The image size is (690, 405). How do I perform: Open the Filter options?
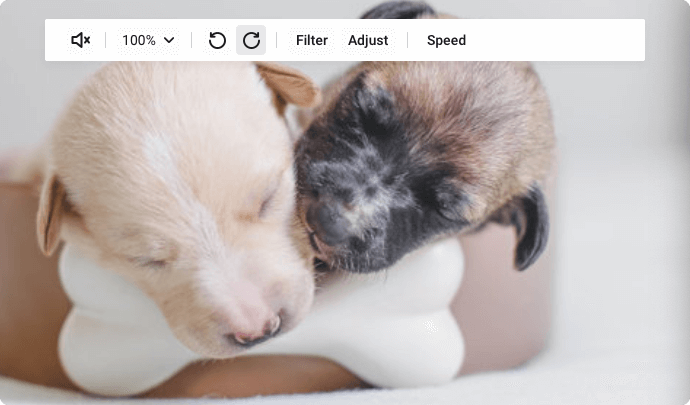point(312,40)
